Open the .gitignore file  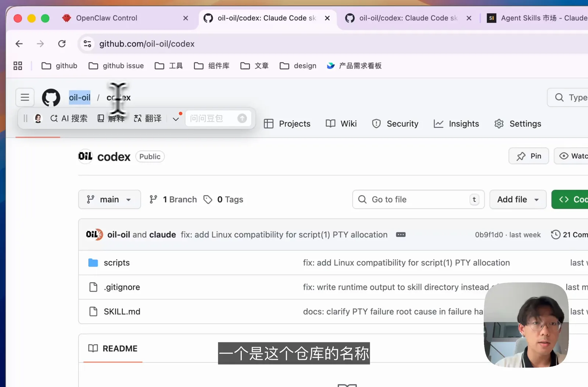(x=122, y=287)
